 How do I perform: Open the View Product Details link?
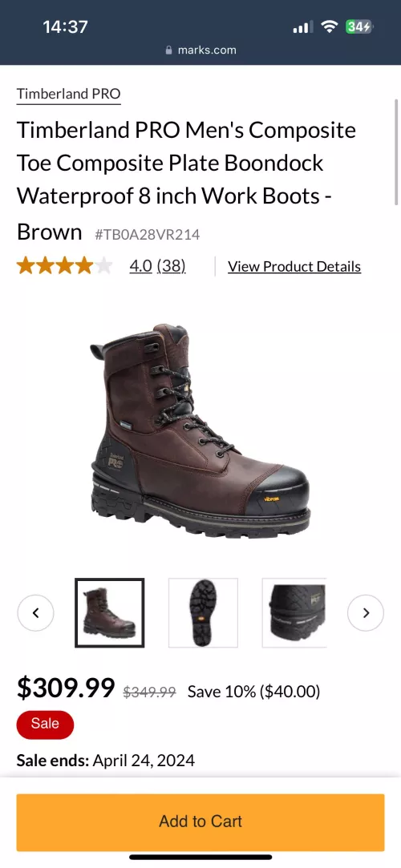[294, 266]
